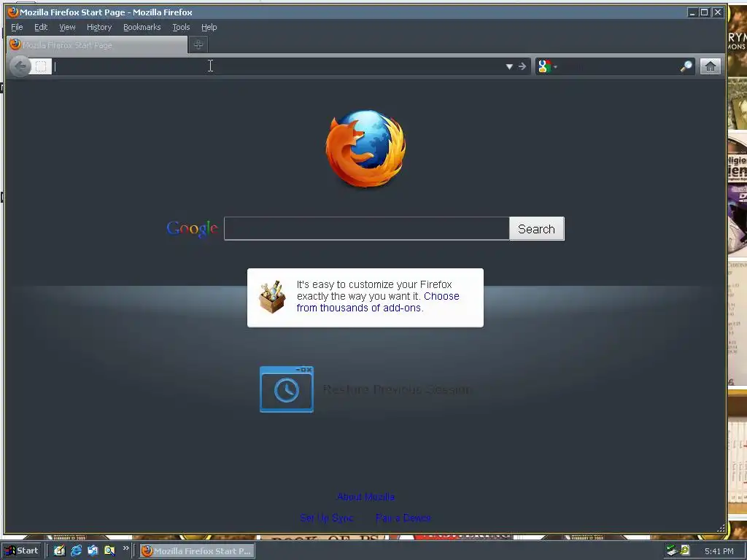Viewport: 747px width, 560px height.
Task: Select the Mozilla Firefox Start Page tab
Action: [x=97, y=44]
